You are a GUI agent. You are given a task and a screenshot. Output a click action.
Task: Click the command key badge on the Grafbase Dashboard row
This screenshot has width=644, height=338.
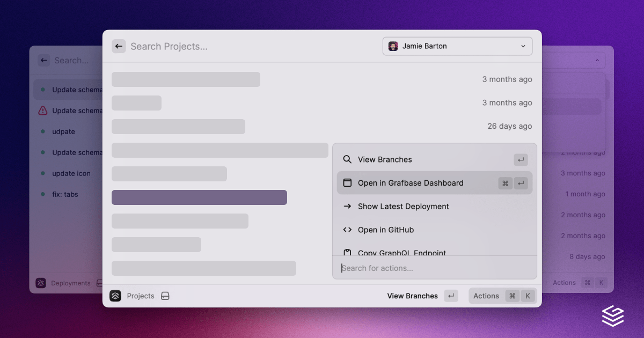pyautogui.click(x=505, y=183)
